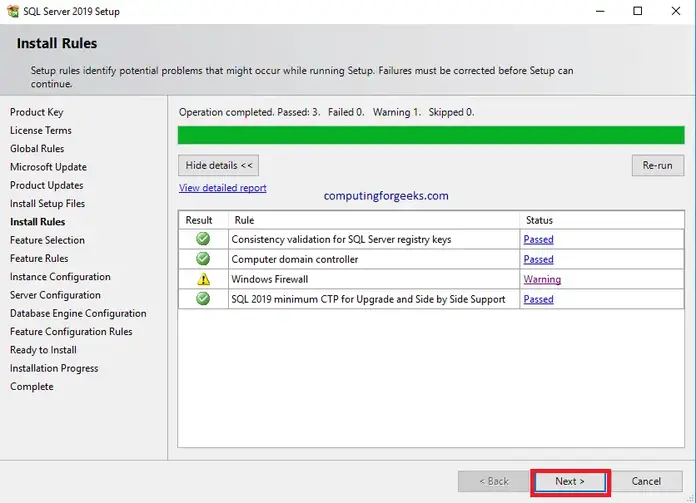Click green check icon for minimum CTP rule

click(203, 299)
